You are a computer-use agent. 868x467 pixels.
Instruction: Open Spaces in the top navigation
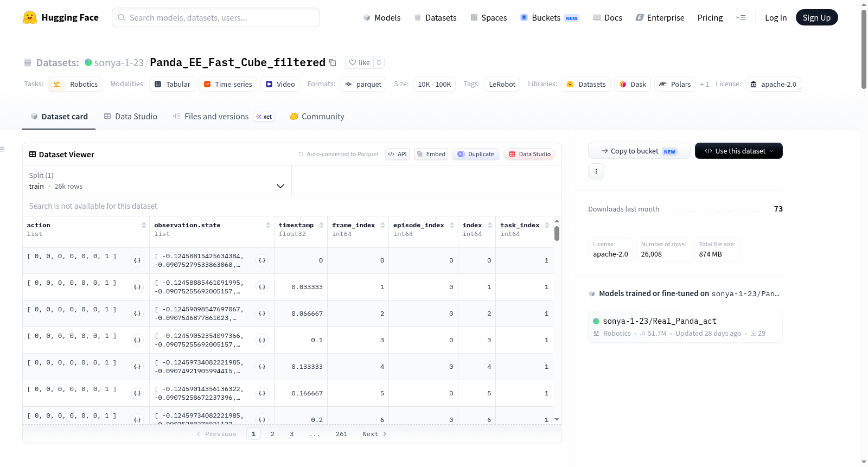point(488,18)
